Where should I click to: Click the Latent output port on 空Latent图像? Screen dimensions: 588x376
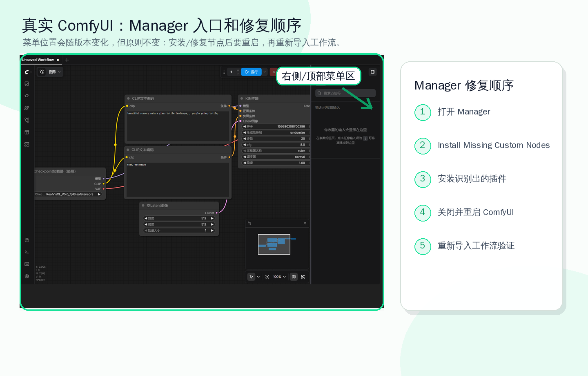tap(217, 213)
